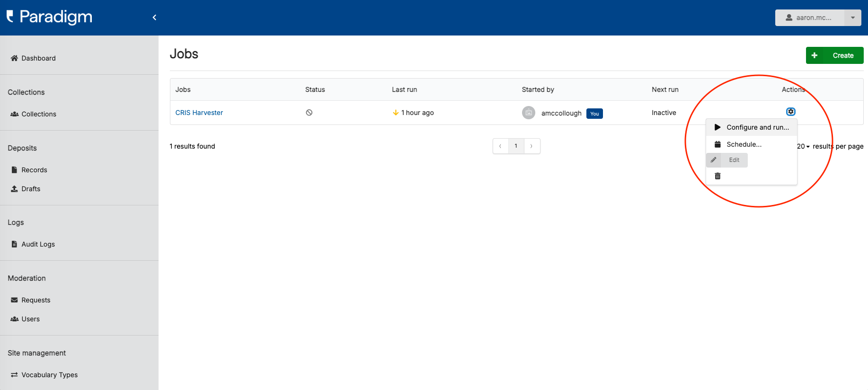868x390 pixels.
Task: Click the Status column header
Action: [315, 89]
